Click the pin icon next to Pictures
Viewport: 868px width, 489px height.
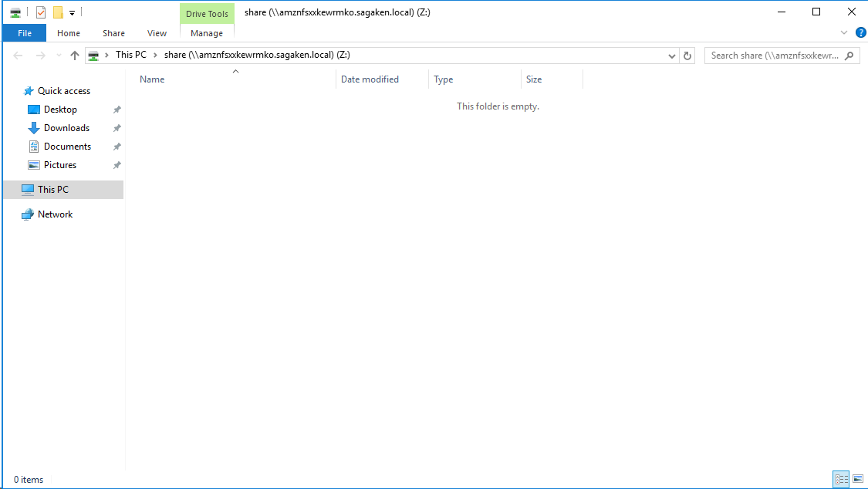tap(117, 165)
